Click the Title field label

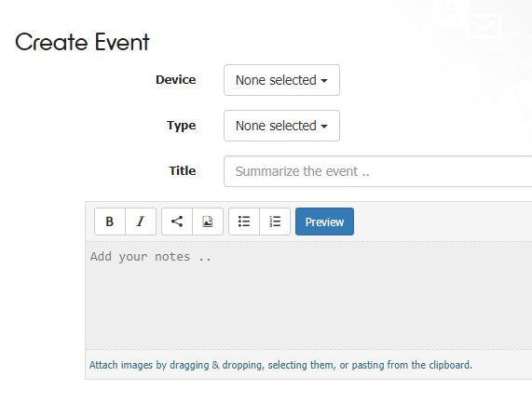click(x=183, y=171)
